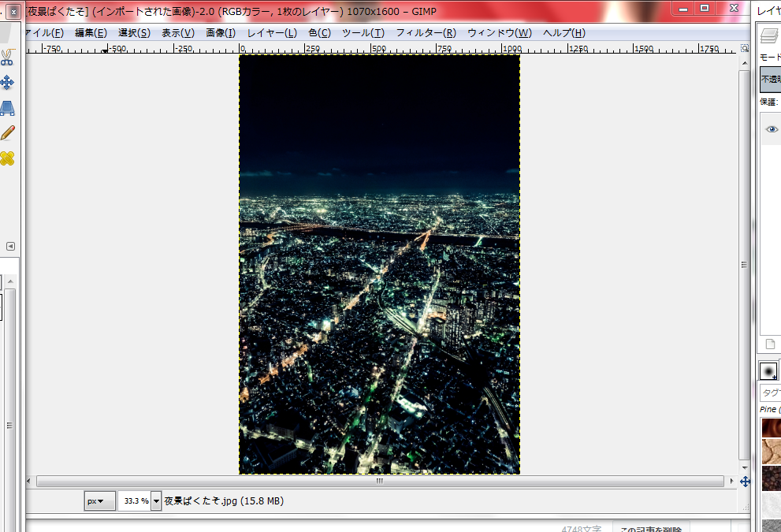The image size is (781, 532).
Task: Open the layer mode 不透明 dropdown
Action: (770, 80)
